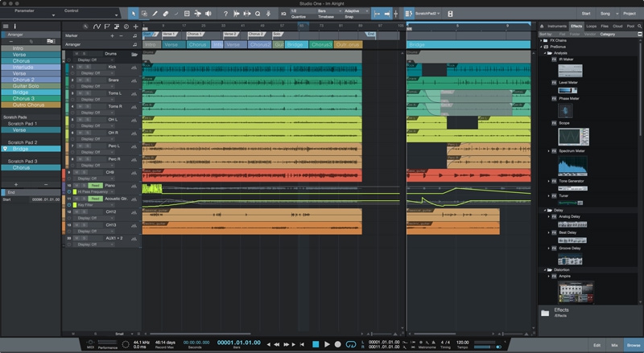Toggle the transport Loop button
The width and height of the screenshot is (644, 353).
349,344
